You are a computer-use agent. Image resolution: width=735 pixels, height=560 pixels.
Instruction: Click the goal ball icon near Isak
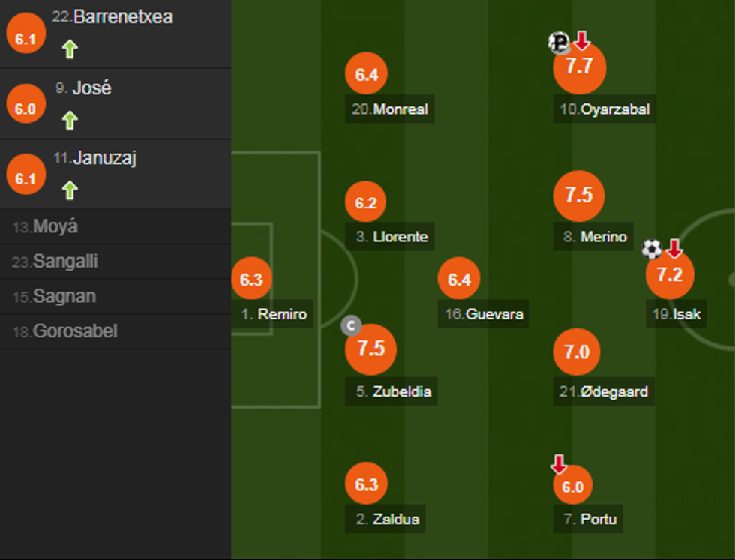(652, 249)
